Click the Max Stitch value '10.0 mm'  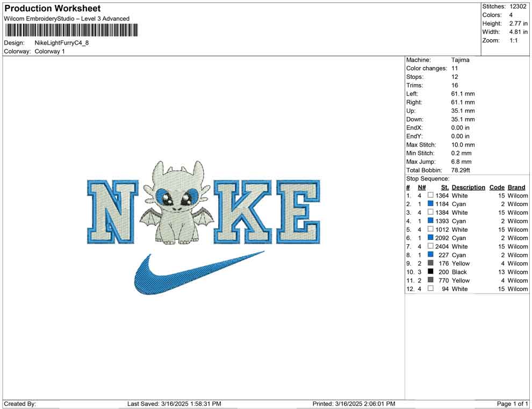[x=463, y=145]
